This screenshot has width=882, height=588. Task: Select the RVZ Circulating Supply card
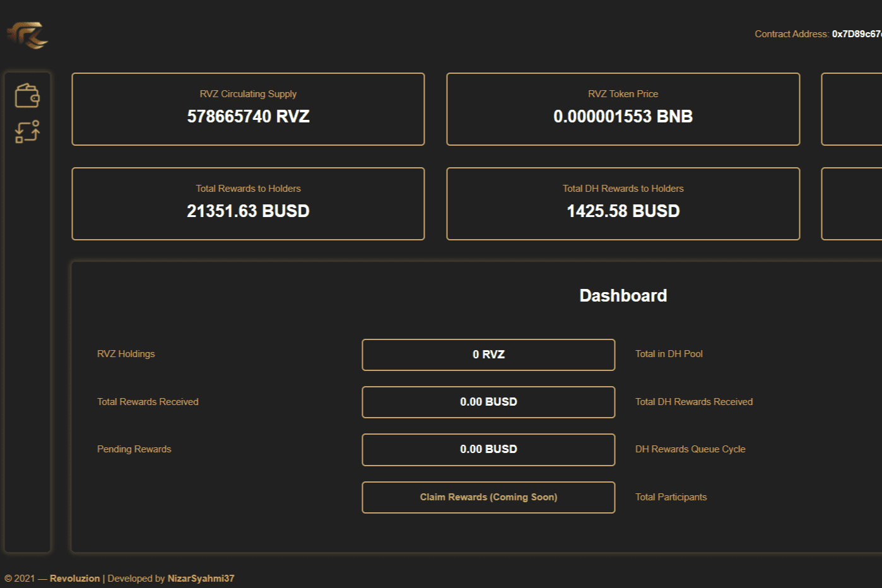pyautogui.click(x=248, y=109)
